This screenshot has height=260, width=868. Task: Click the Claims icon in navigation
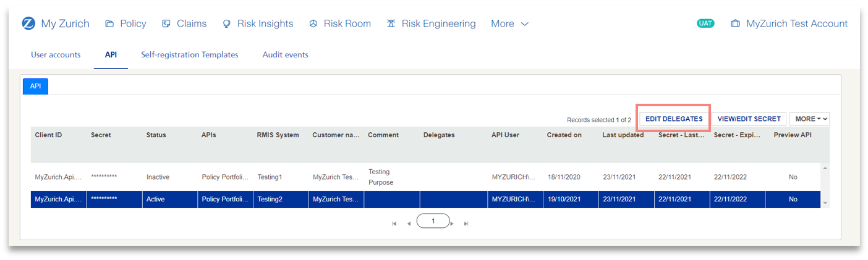166,24
